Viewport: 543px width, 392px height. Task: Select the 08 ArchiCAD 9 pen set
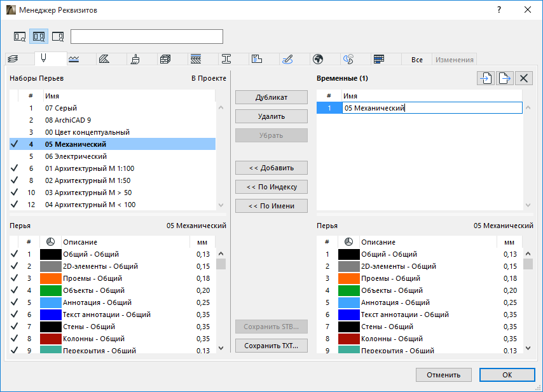pyautogui.click(x=113, y=120)
